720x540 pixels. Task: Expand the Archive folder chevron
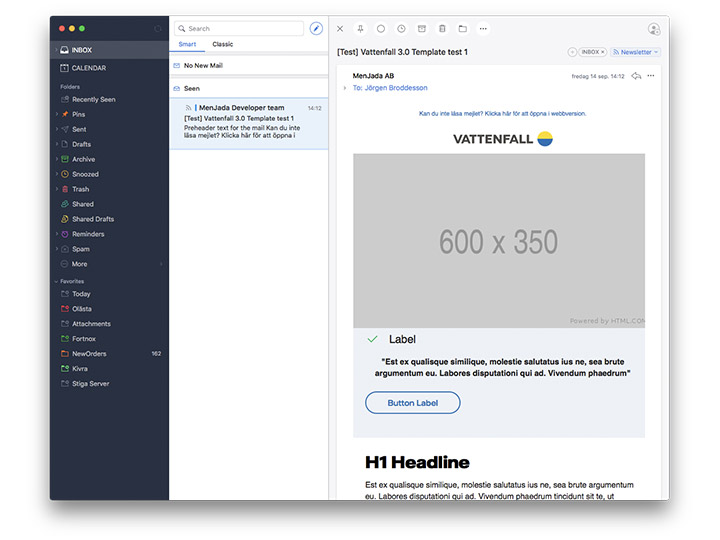[x=56, y=159]
